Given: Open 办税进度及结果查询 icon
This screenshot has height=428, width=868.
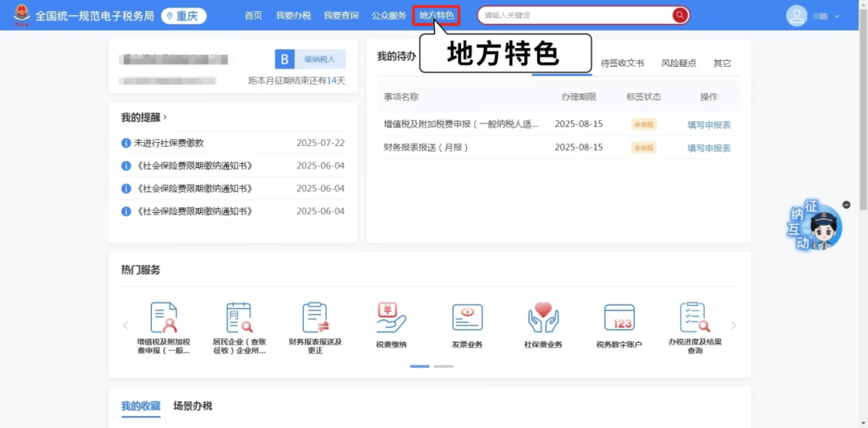Looking at the screenshot, I should [694, 318].
